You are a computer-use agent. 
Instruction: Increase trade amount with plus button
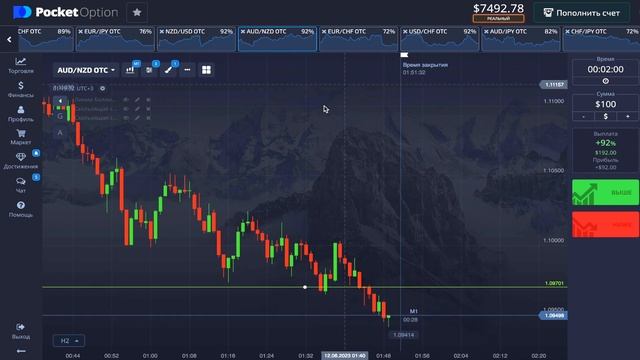[x=628, y=116]
